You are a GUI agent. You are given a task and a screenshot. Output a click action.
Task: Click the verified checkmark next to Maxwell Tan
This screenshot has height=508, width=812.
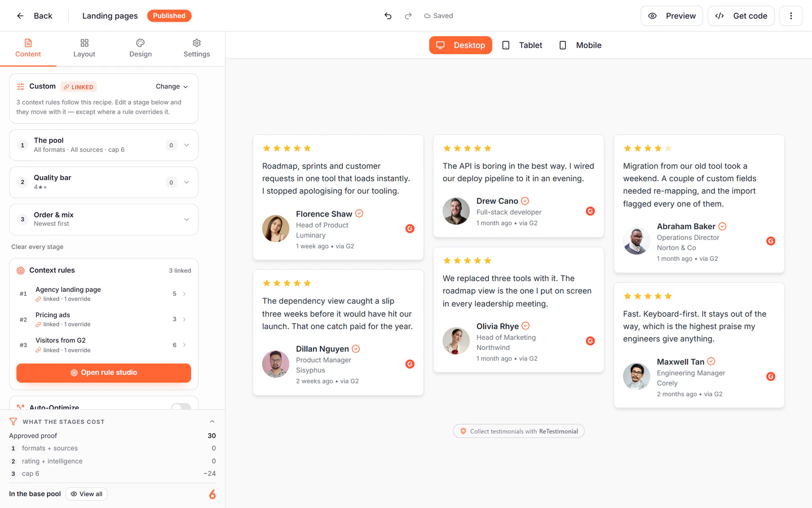[711, 361]
